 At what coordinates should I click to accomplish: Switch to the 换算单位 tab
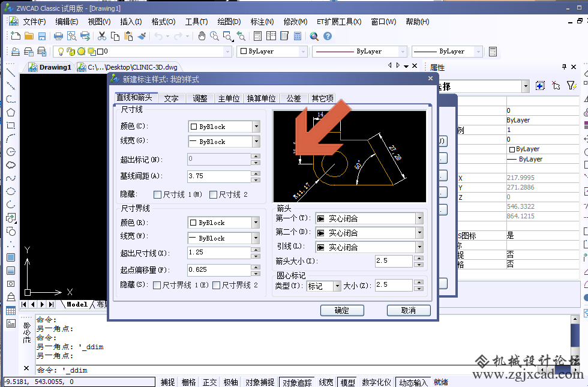click(x=262, y=98)
